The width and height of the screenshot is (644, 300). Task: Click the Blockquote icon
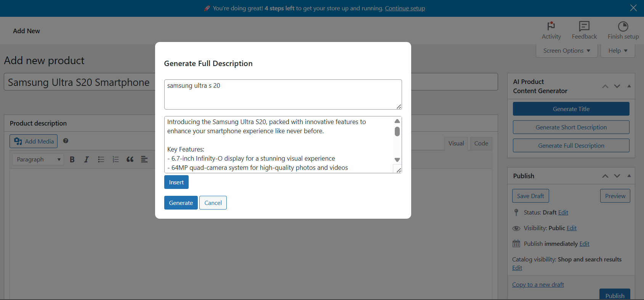click(130, 160)
